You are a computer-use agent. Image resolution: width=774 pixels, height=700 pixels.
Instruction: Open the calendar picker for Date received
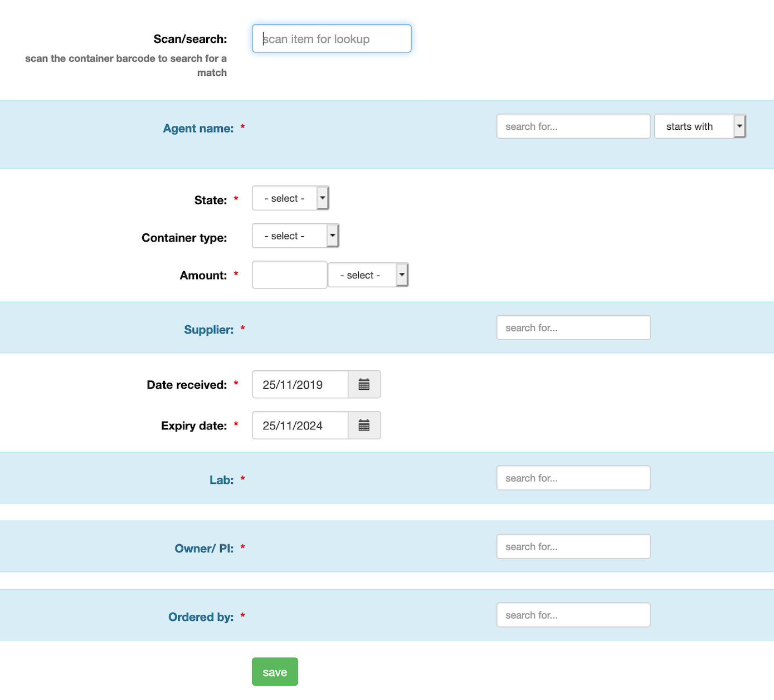click(x=364, y=384)
